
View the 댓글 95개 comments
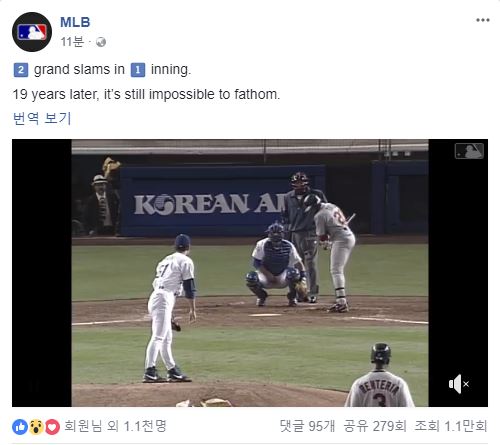tap(307, 426)
